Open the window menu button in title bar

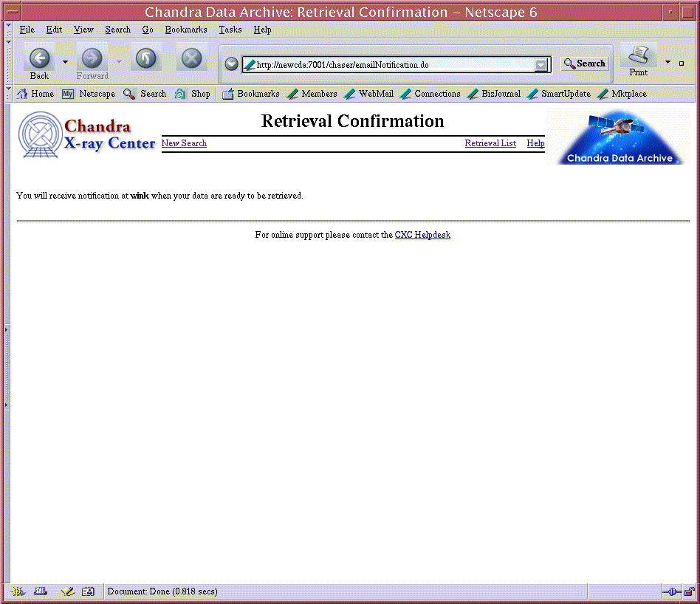(13, 12)
